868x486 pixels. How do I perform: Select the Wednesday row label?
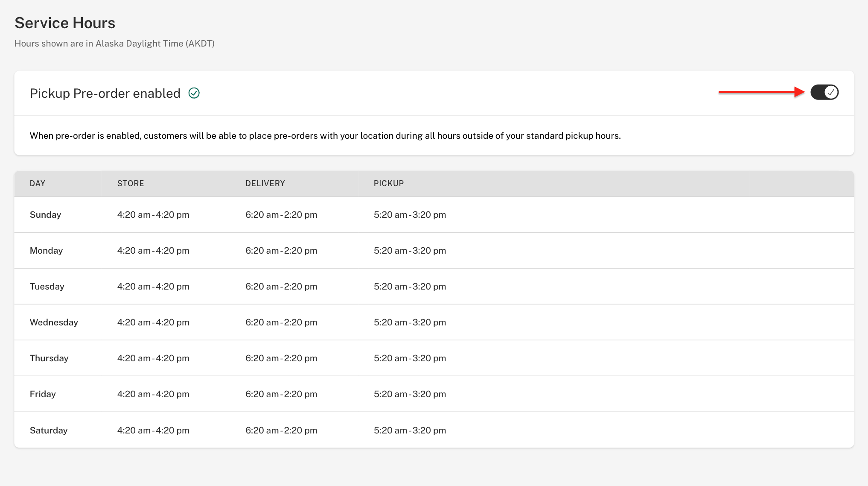tap(54, 322)
